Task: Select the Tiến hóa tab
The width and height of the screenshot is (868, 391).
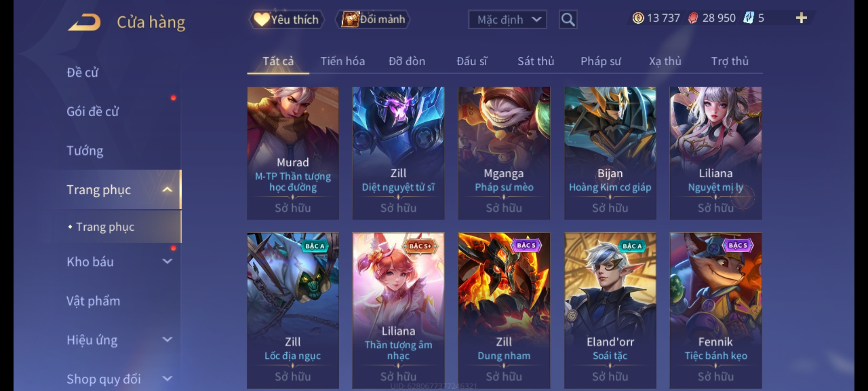Action: [342, 61]
